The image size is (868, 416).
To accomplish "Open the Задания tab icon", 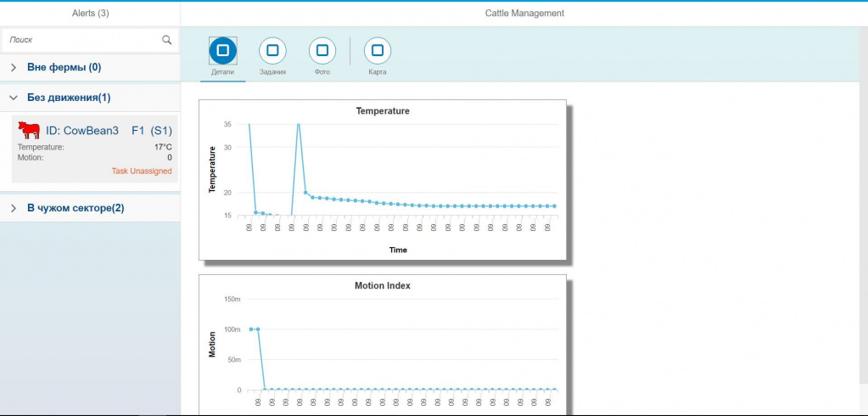I will tap(272, 51).
